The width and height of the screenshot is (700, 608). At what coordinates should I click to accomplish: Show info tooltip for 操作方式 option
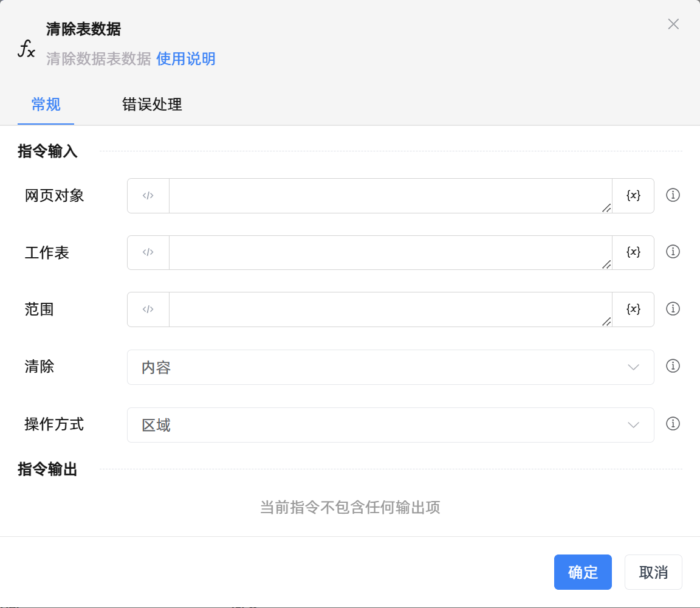click(x=673, y=424)
